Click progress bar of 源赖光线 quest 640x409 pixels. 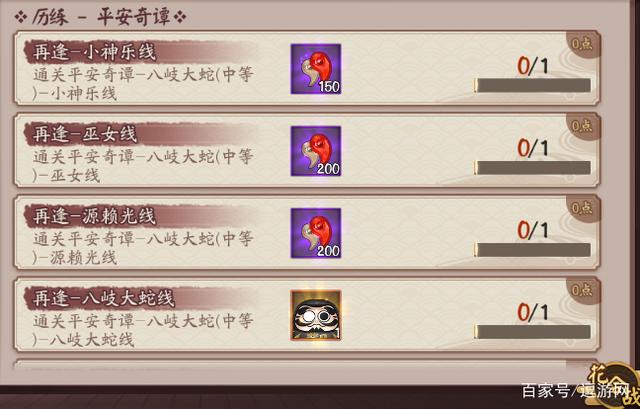[532, 250]
